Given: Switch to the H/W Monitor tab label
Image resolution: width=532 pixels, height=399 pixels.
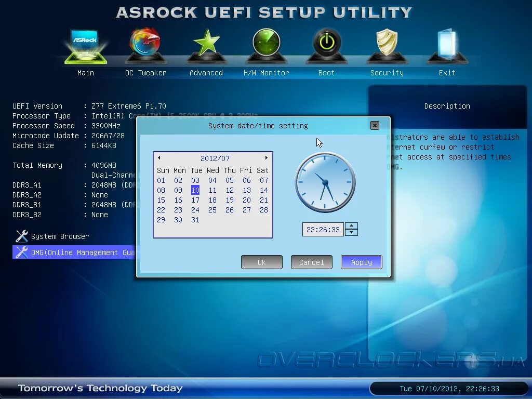Looking at the screenshot, I should 267,73.
